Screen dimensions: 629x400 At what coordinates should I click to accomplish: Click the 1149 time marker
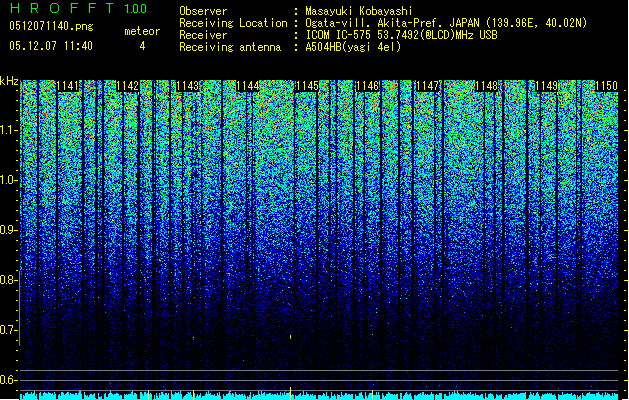click(x=546, y=86)
